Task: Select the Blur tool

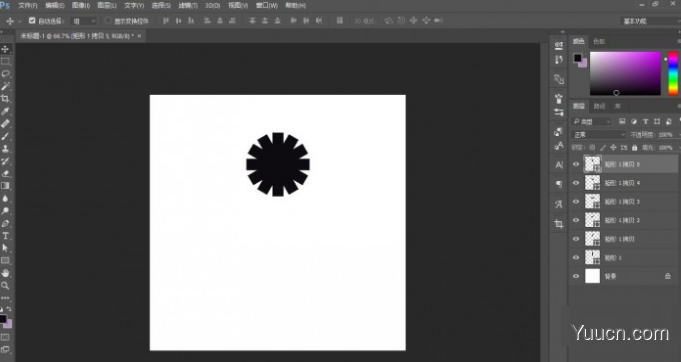Action: [5, 198]
